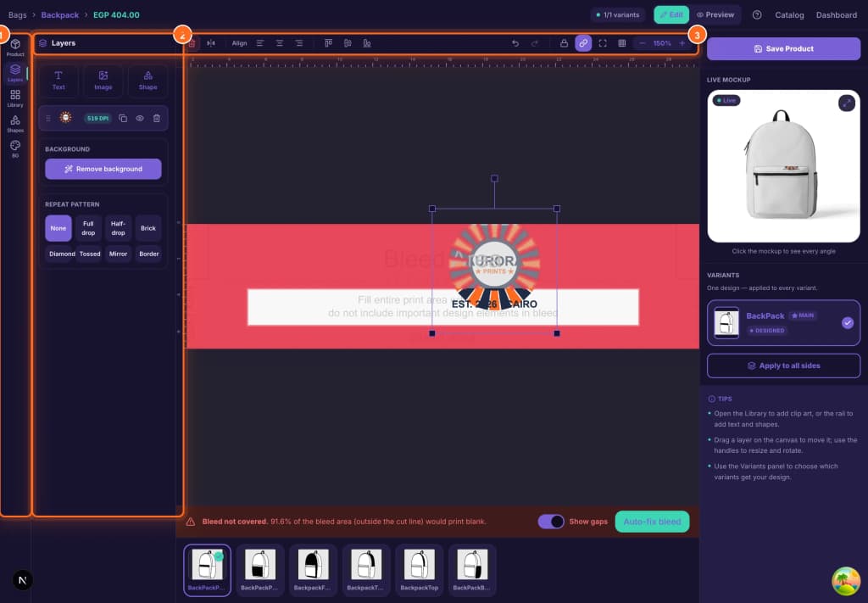This screenshot has height=603, width=868.
Task: Switch to Preview mode
Action: point(715,15)
